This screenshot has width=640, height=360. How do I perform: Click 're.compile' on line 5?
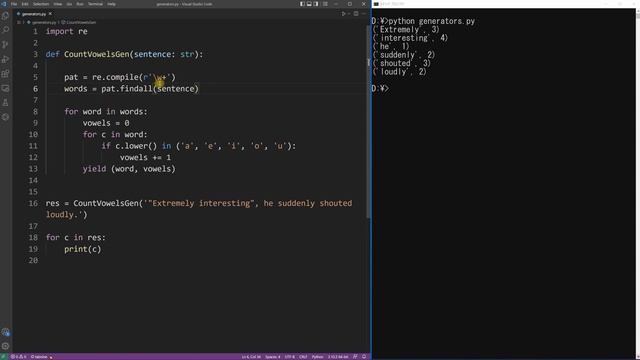point(116,77)
